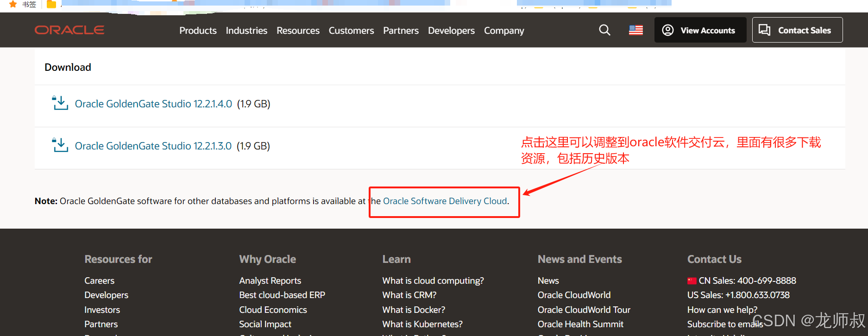Screen dimensions: 868x336
Task: Click the Contact Sales button
Action: tap(797, 30)
